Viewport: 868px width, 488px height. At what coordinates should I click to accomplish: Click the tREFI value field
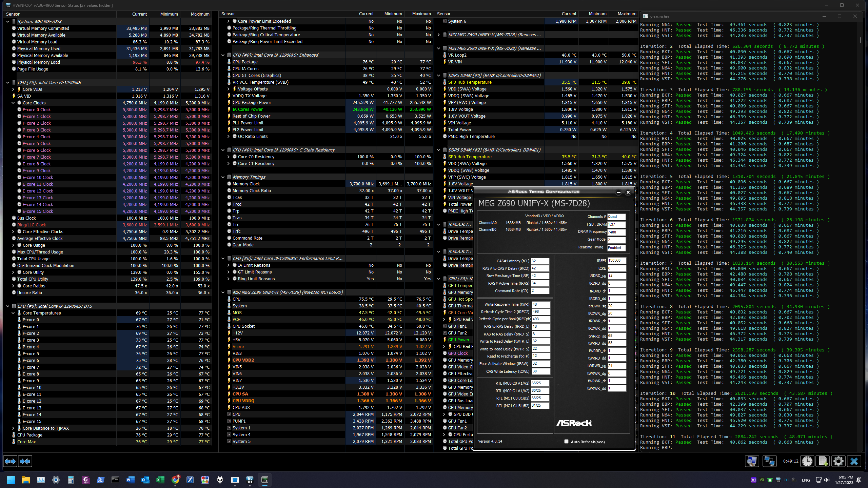[617, 261]
